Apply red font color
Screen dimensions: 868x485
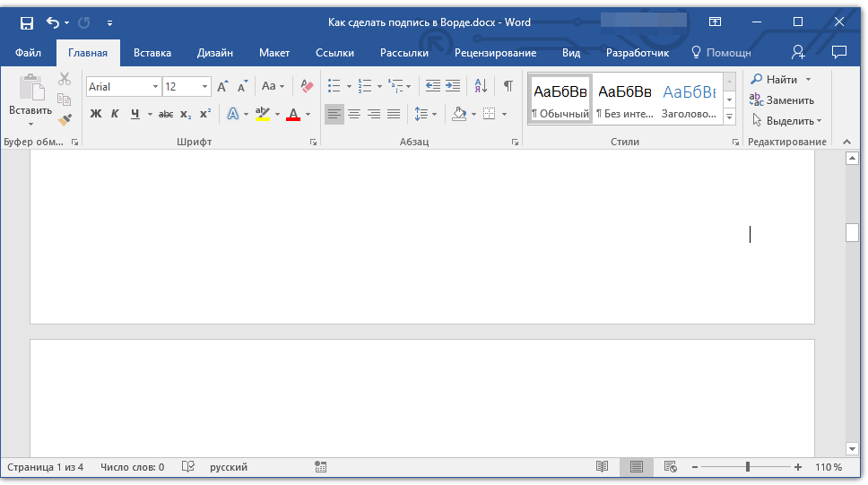point(293,114)
